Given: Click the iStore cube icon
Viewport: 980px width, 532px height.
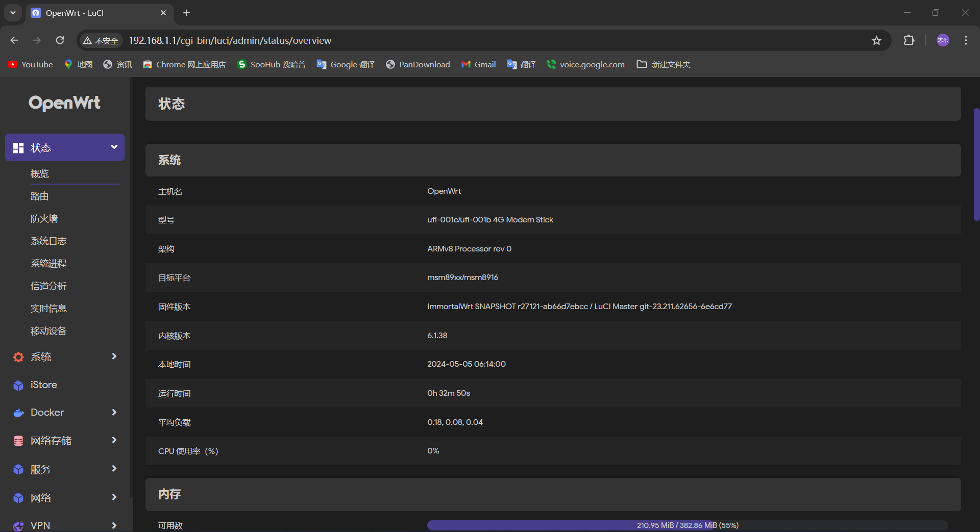Looking at the screenshot, I should tap(18, 386).
